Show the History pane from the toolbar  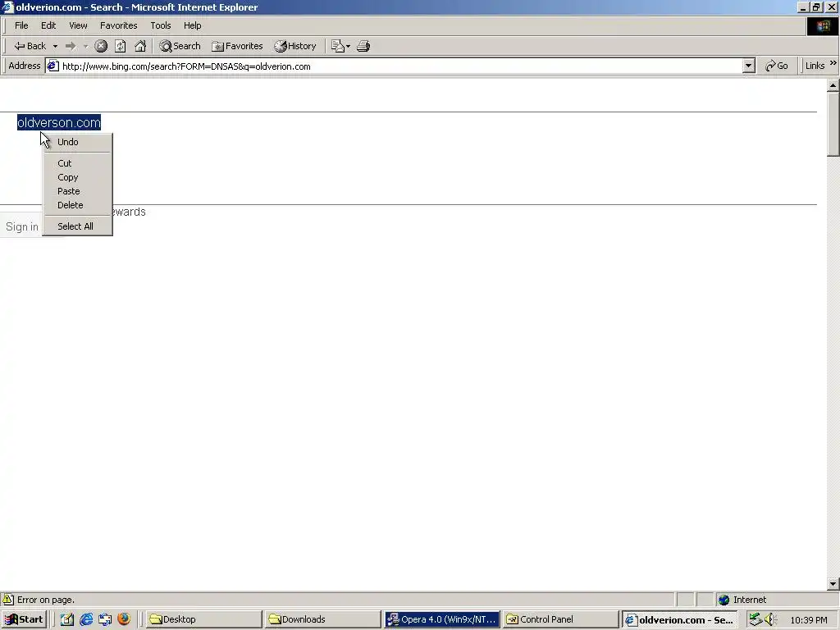(x=295, y=46)
